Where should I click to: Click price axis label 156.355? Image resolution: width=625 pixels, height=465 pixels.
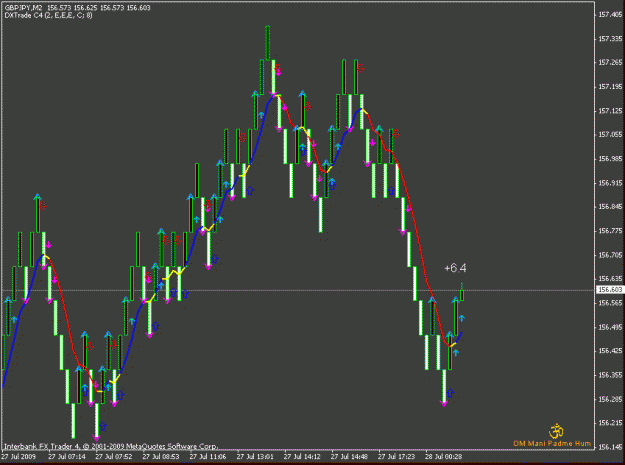(610, 375)
